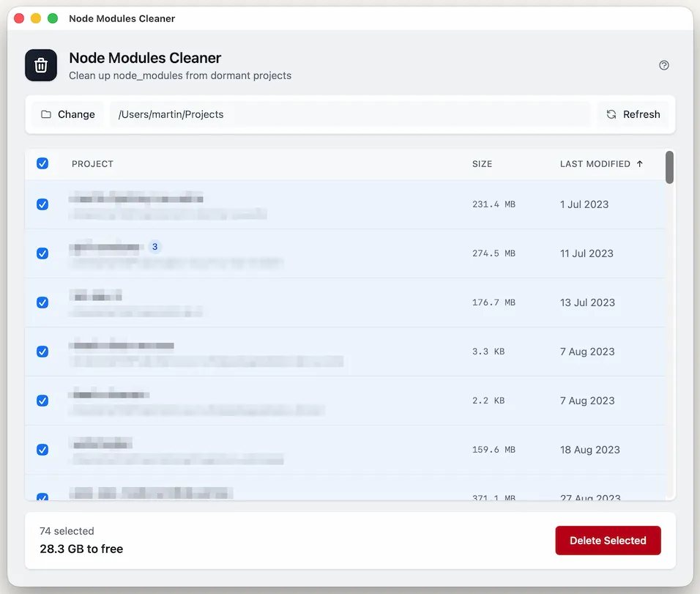This screenshot has width=700, height=594.
Task: Sort by the PROJECT column header
Action: click(x=92, y=163)
